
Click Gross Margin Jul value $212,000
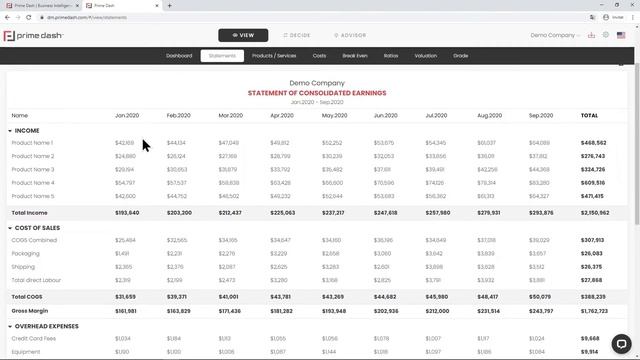click(437, 311)
